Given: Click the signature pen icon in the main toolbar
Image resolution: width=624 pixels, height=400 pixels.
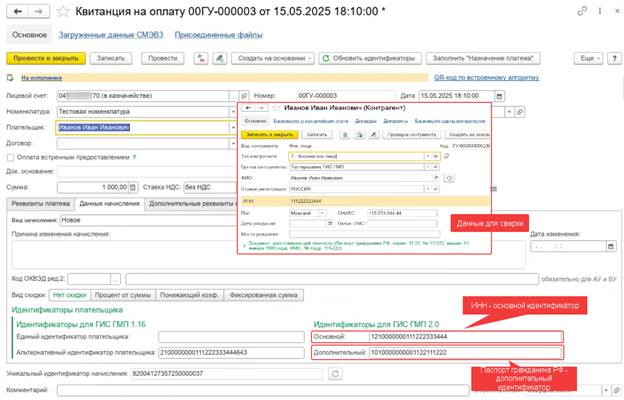Looking at the screenshot, I should (x=219, y=58).
